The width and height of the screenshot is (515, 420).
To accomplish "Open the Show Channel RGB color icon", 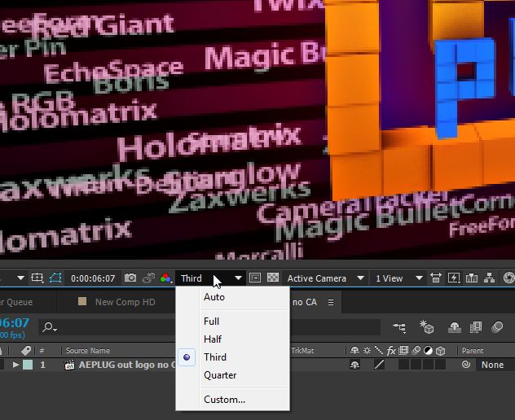I will pos(166,278).
